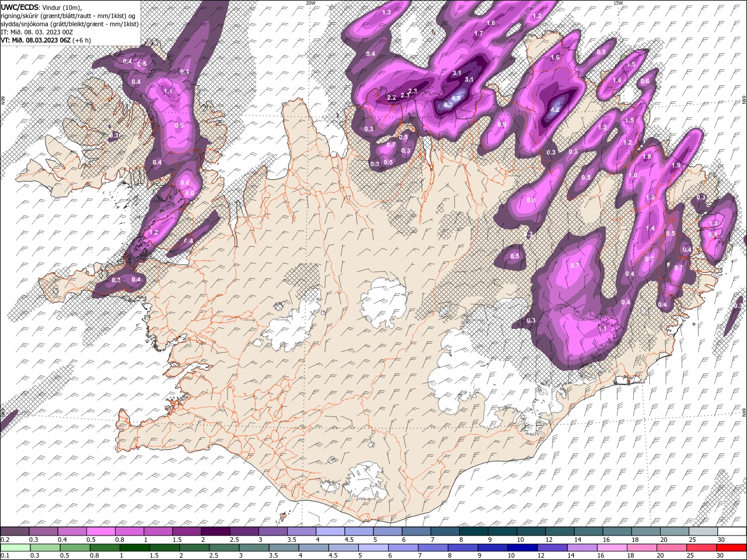Click the light lavender snow swatch at 4
This screenshot has height=560, width=747.
(x=330, y=531)
